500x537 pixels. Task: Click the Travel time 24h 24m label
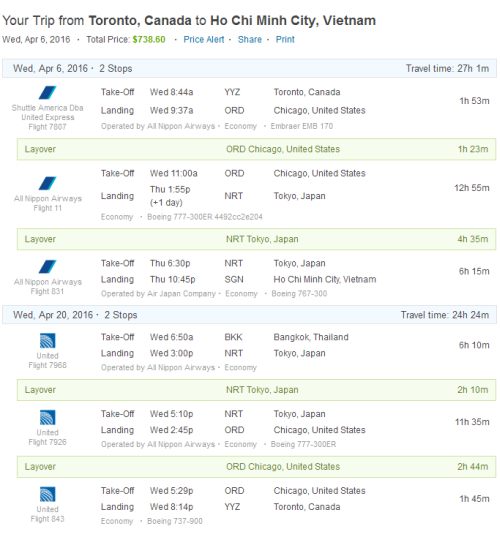tap(445, 315)
